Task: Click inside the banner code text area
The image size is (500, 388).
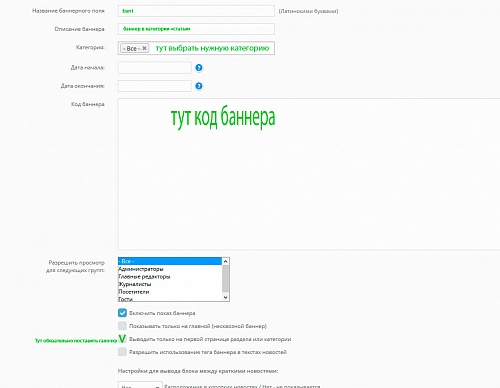Action: pos(309,174)
